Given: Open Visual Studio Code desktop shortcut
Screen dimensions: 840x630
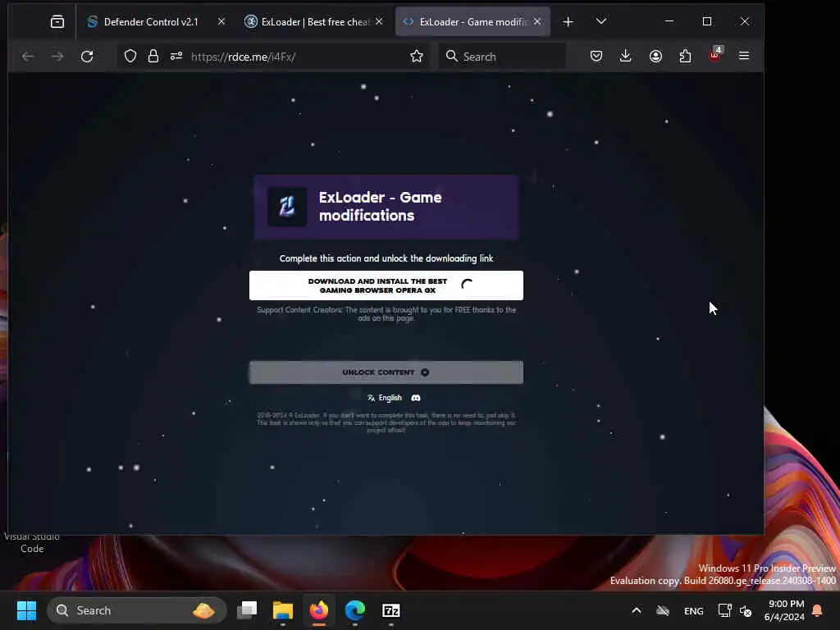Looking at the screenshot, I should (x=32, y=542).
